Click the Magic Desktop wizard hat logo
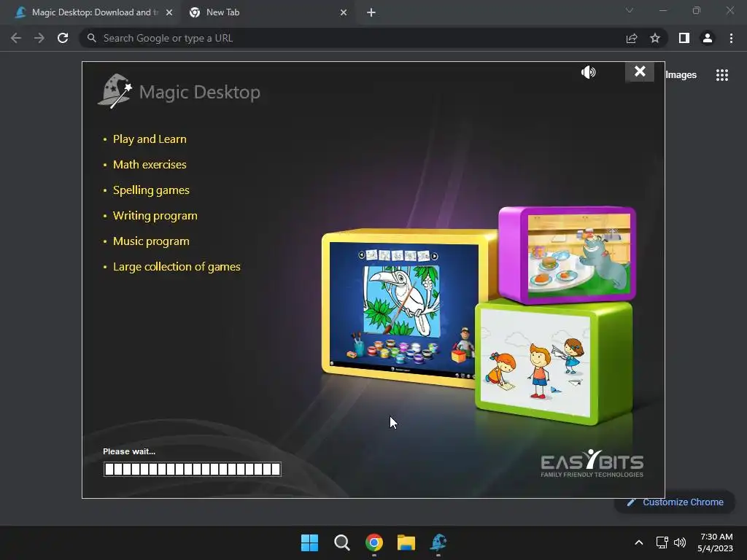The height and width of the screenshot is (560, 747). click(x=115, y=91)
